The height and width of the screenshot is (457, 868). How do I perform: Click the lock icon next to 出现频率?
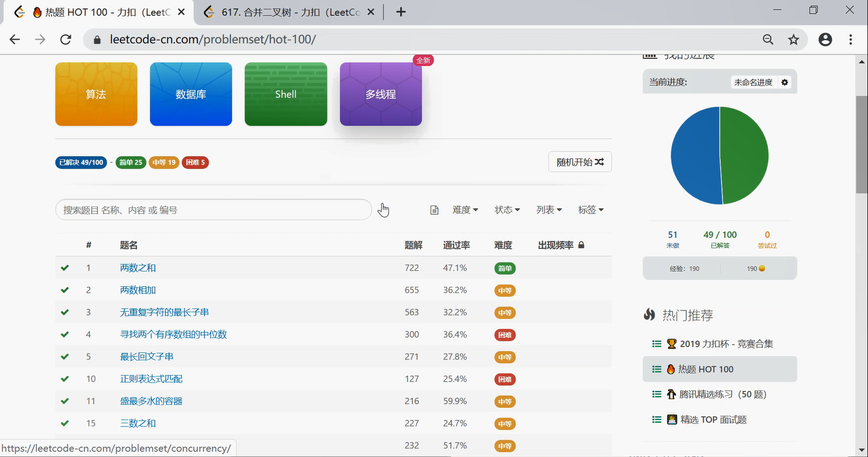click(x=581, y=245)
